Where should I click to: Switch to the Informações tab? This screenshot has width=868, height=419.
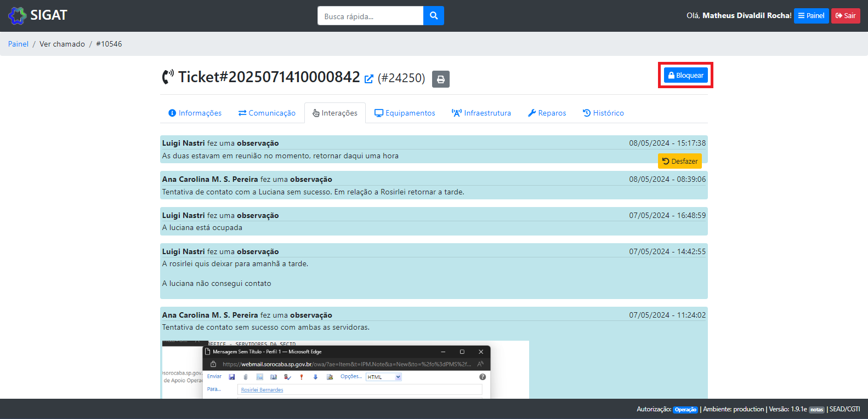pyautogui.click(x=195, y=113)
